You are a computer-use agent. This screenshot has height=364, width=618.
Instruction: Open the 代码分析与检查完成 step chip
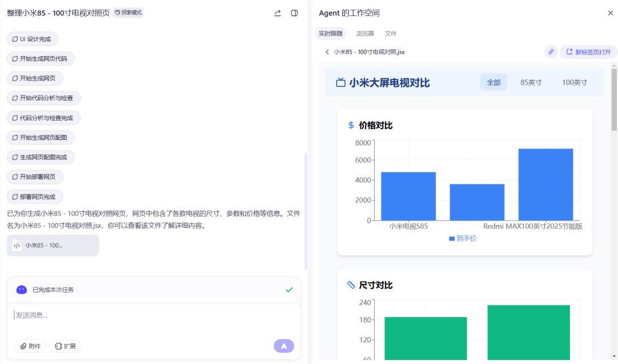point(43,118)
